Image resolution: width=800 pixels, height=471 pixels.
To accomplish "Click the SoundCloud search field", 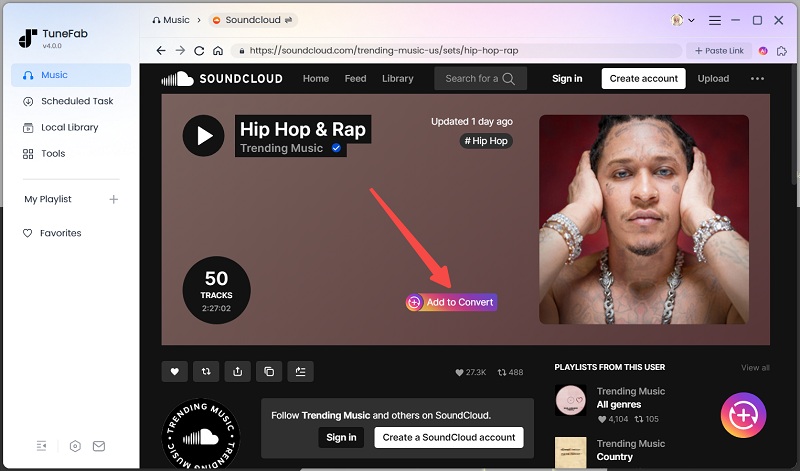I will click(472, 79).
